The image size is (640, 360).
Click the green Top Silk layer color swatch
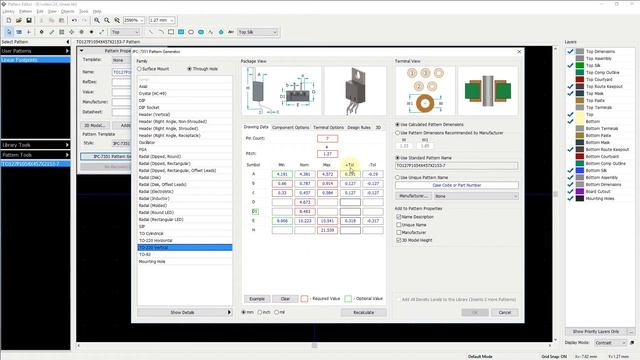[x=580, y=65]
